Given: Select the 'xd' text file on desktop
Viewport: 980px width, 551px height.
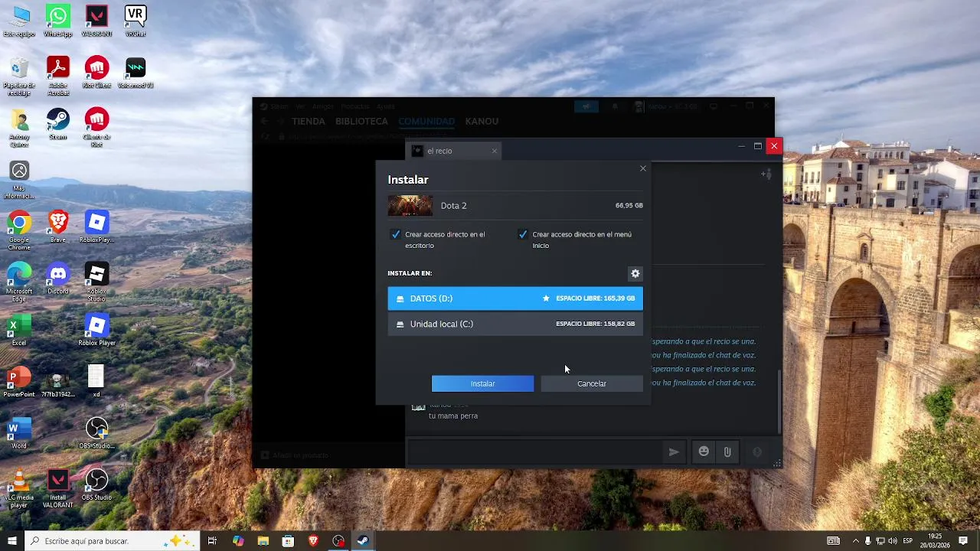Looking at the screenshot, I should (96, 381).
